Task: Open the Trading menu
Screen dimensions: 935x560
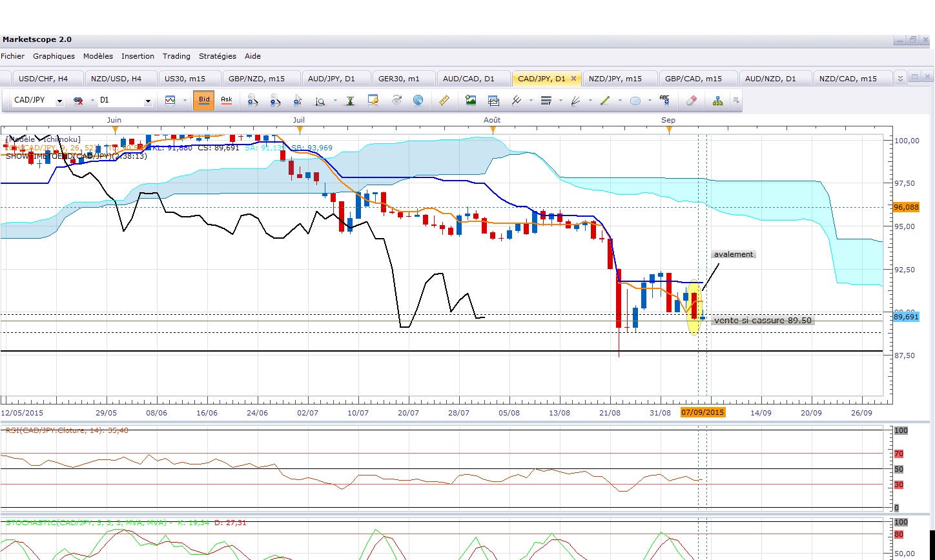Action: (x=176, y=56)
